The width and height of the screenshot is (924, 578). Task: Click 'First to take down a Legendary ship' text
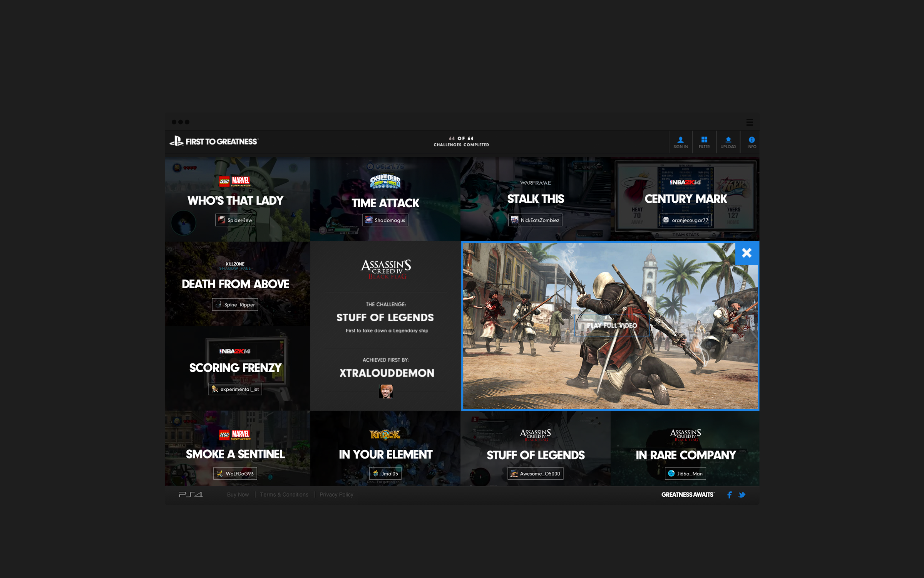tap(387, 331)
